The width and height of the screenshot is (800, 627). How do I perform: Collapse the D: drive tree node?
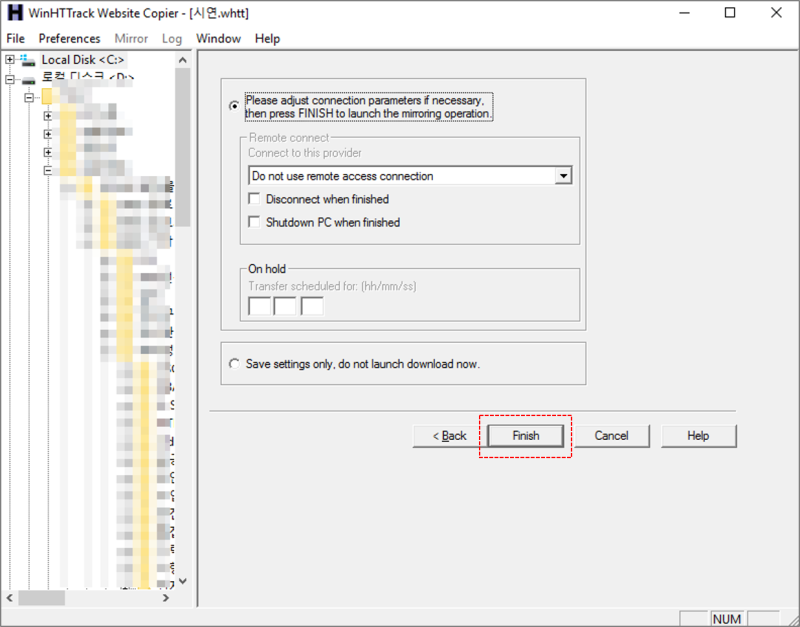[9, 79]
